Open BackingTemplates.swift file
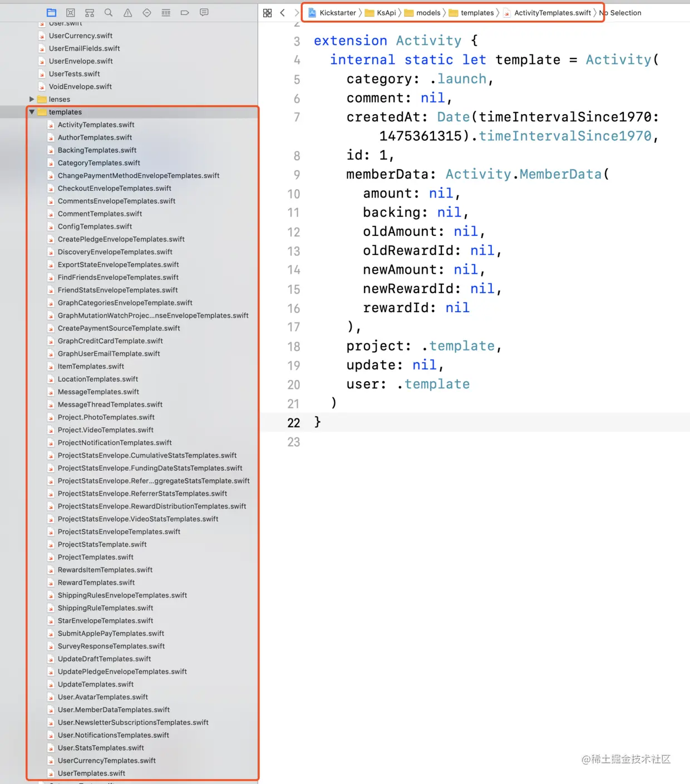690x784 pixels. pos(97,150)
